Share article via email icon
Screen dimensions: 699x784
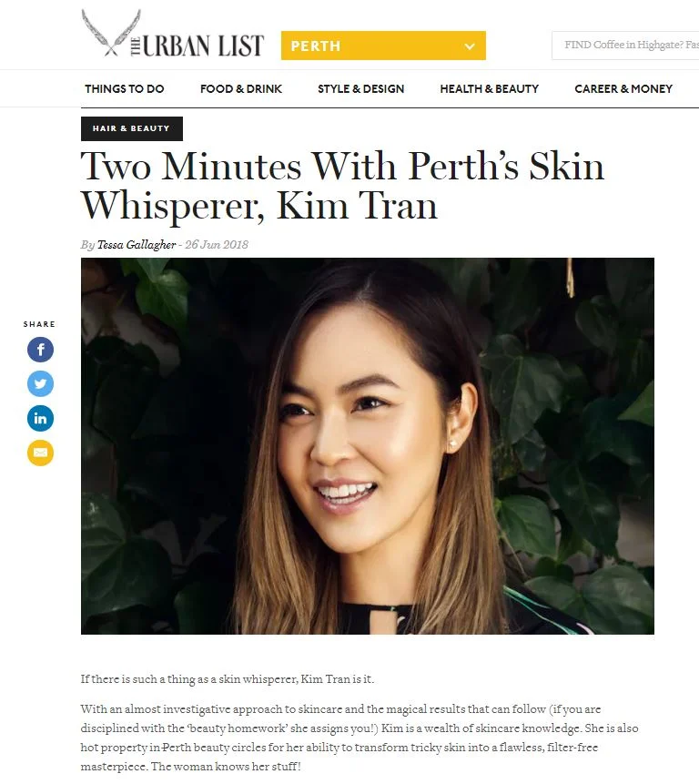click(40, 453)
